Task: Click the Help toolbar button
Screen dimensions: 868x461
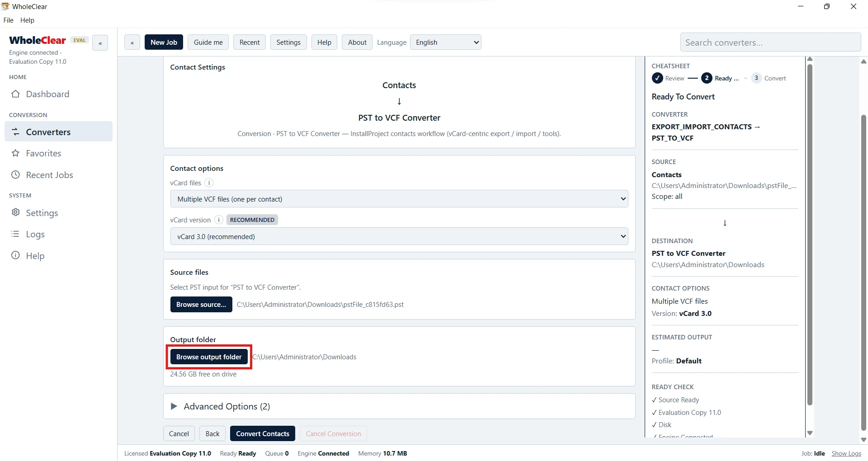Action: 324,42
